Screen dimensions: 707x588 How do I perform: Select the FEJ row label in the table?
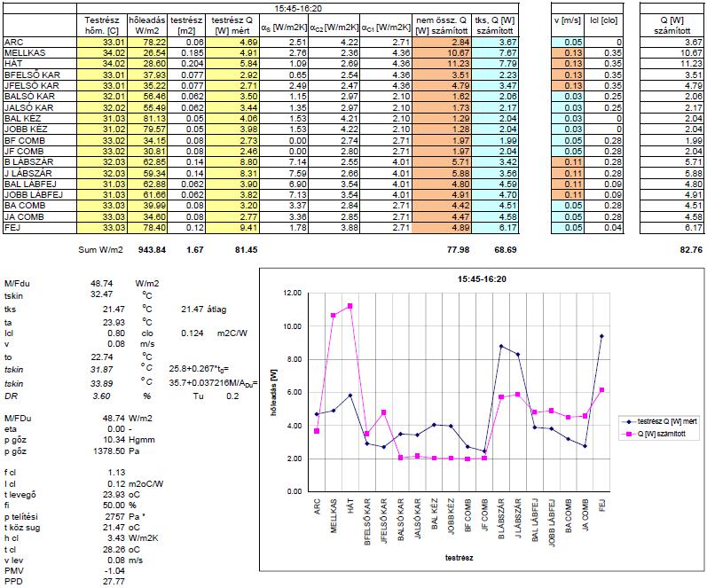pos(12,228)
